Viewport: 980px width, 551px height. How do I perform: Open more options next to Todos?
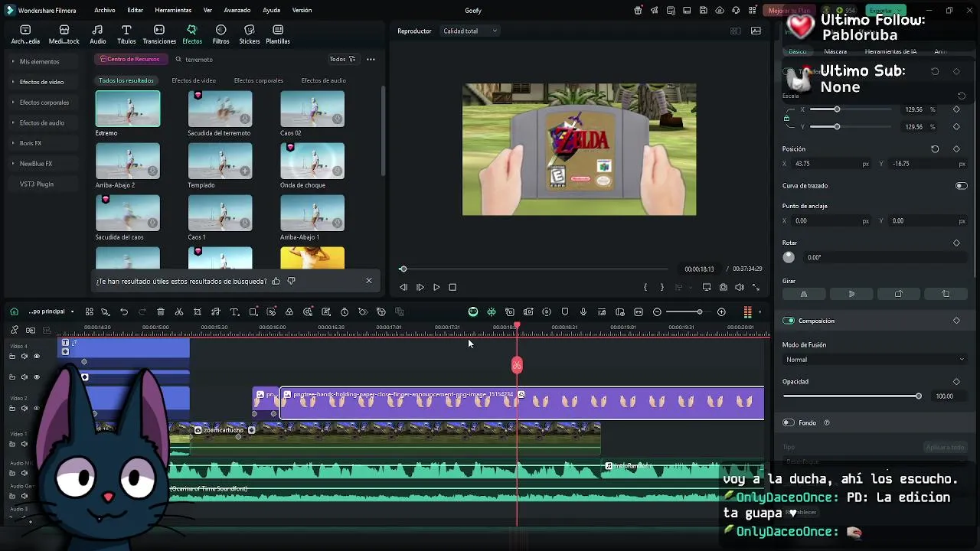click(x=371, y=59)
